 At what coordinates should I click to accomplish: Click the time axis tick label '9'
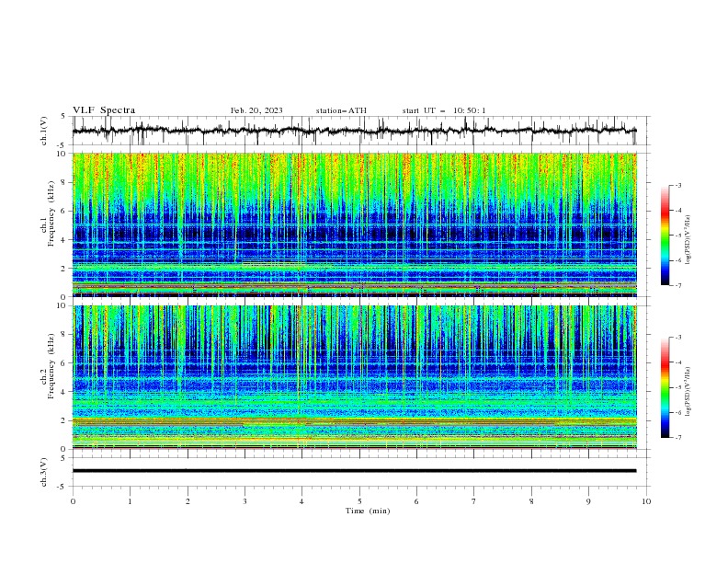click(x=588, y=501)
